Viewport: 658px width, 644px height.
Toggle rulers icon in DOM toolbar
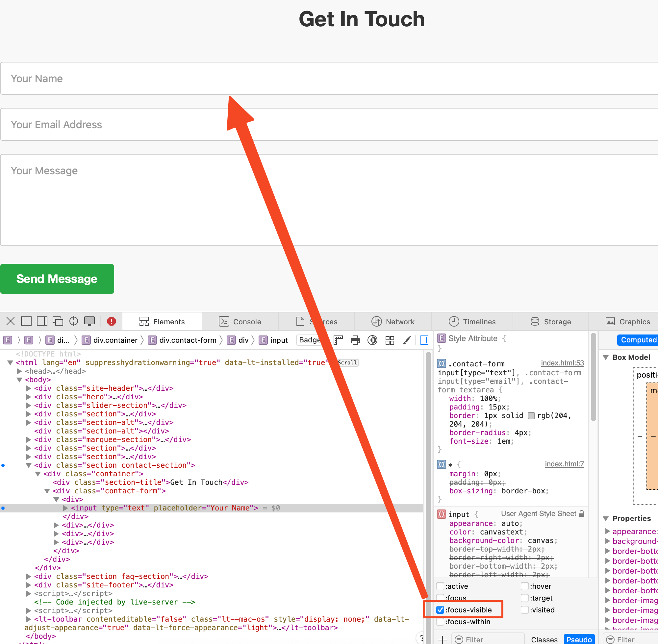[x=338, y=340]
